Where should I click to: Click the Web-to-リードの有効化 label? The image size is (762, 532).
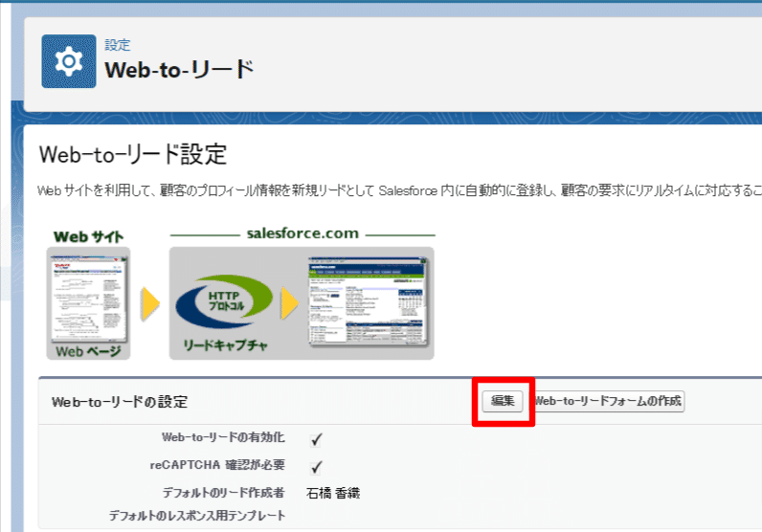coord(223,437)
